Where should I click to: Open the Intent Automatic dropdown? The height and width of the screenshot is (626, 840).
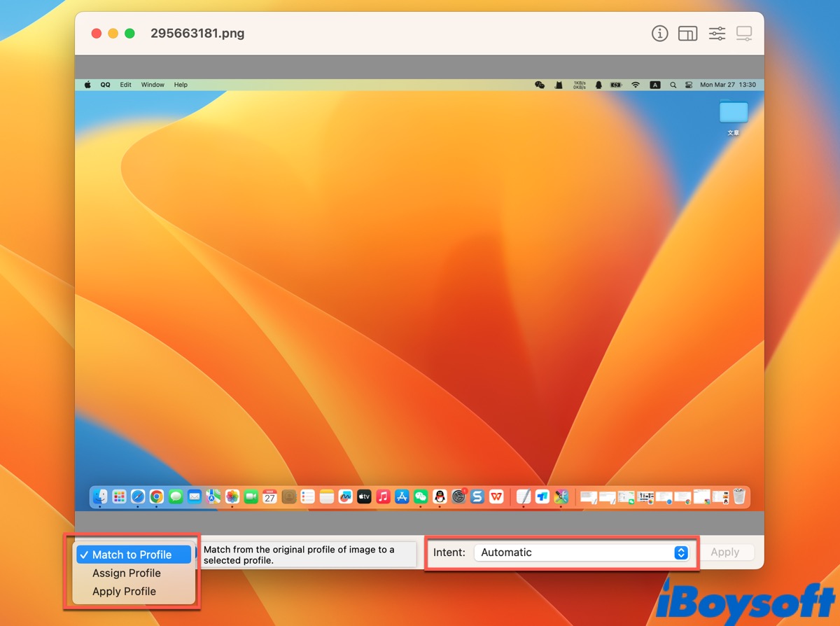tap(582, 552)
